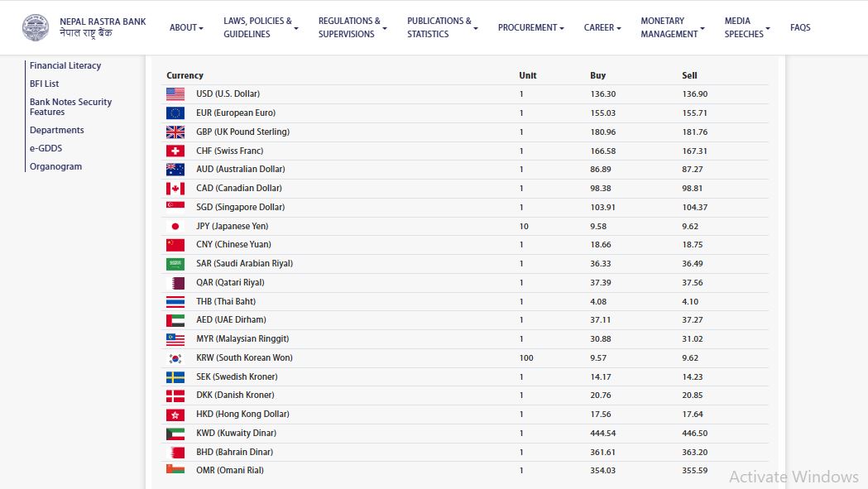868x489 pixels.
Task: Click the Canadian flag icon for CAD
Action: pyautogui.click(x=175, y=189)
